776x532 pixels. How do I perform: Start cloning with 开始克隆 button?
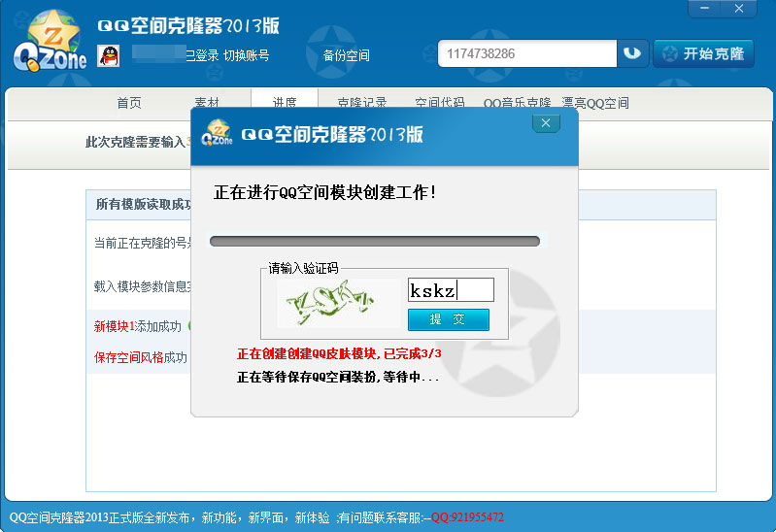point(704,53)
